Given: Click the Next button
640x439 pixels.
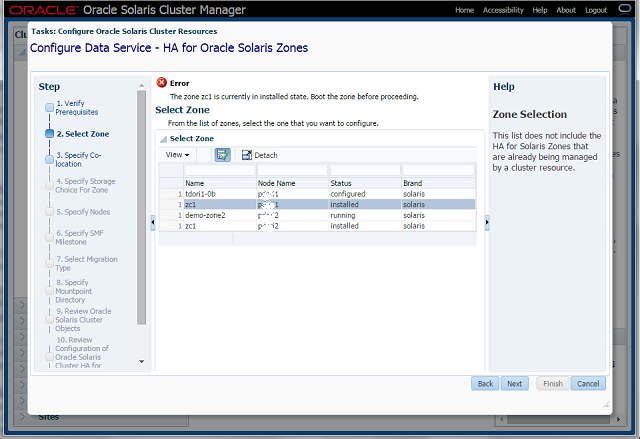Looking at the screenshot, I should tap(514, 384).
